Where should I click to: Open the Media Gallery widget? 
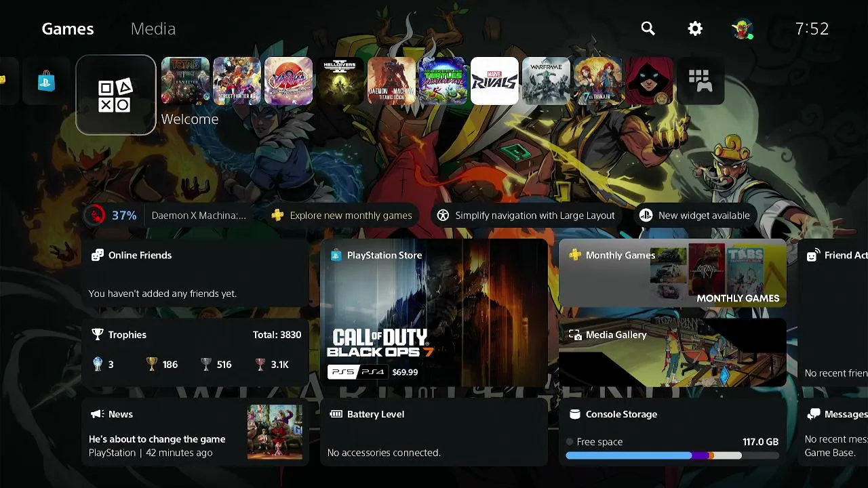point(673,353)
